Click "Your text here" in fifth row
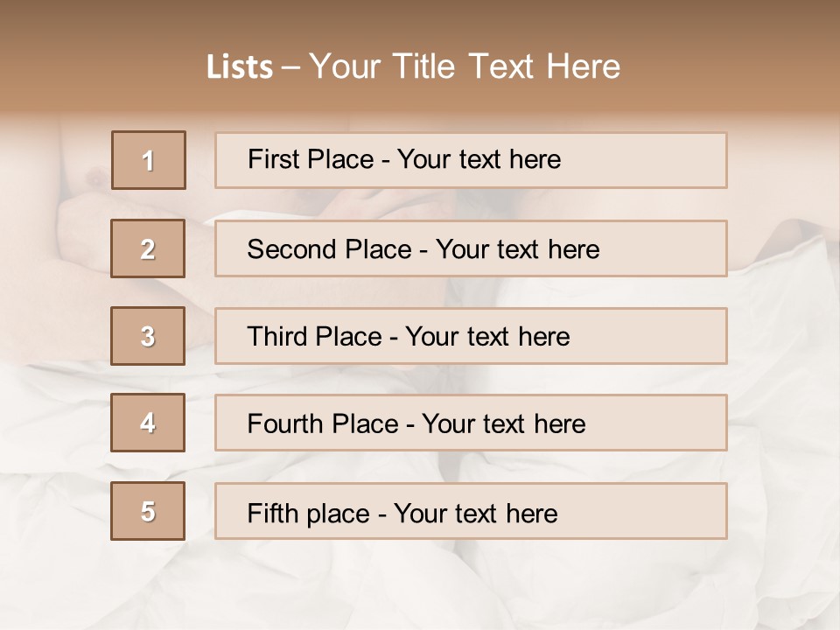Image resolution: width=840 pixels, height=630 pixels. pos(475,513)
